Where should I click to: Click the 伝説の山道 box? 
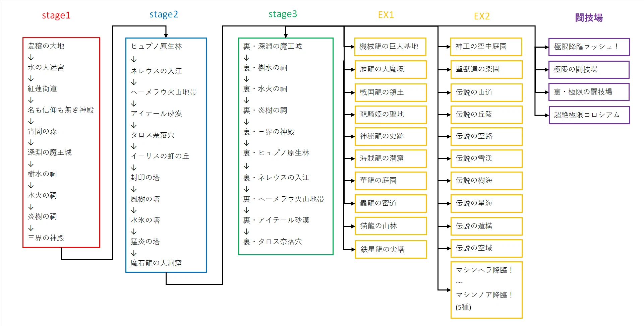[486, 92]
